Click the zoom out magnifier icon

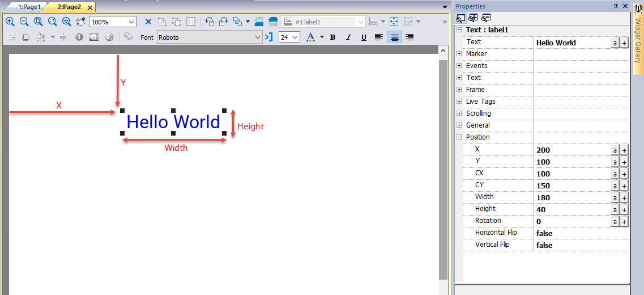pos(24,22)
